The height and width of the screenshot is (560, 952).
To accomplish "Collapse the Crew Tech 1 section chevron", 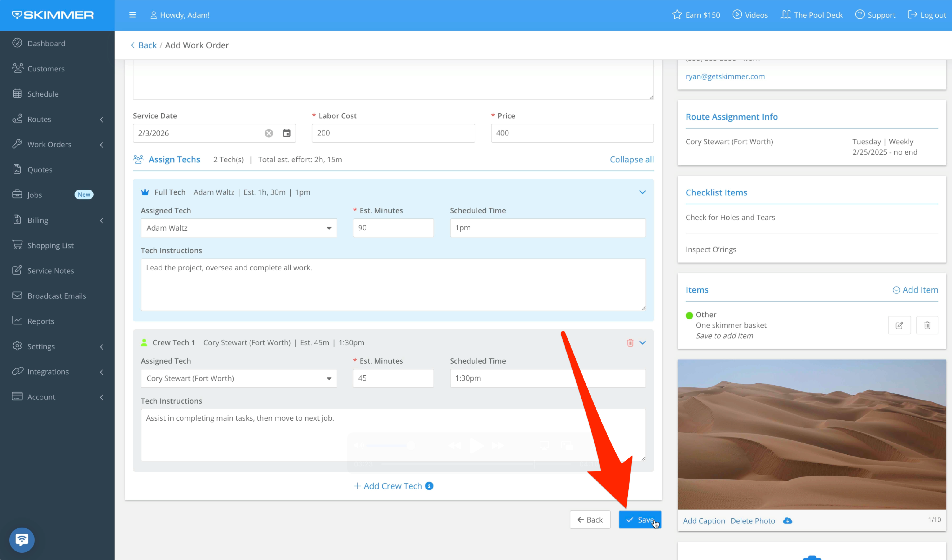I will tap(642, 343).
